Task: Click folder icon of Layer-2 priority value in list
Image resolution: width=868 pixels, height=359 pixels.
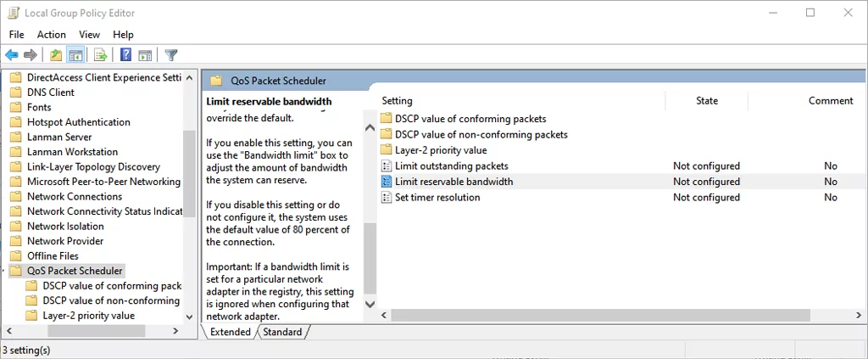Action: pos(386,150)
